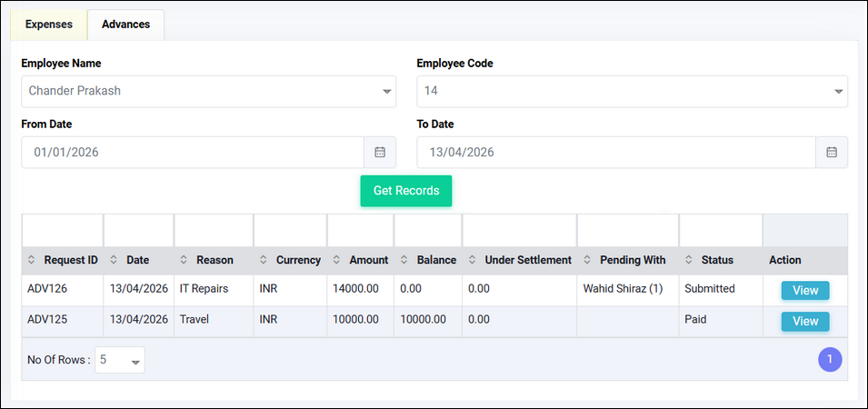View details for request ADV125
The height and width of the screenshot is (409, 868).
804,321
